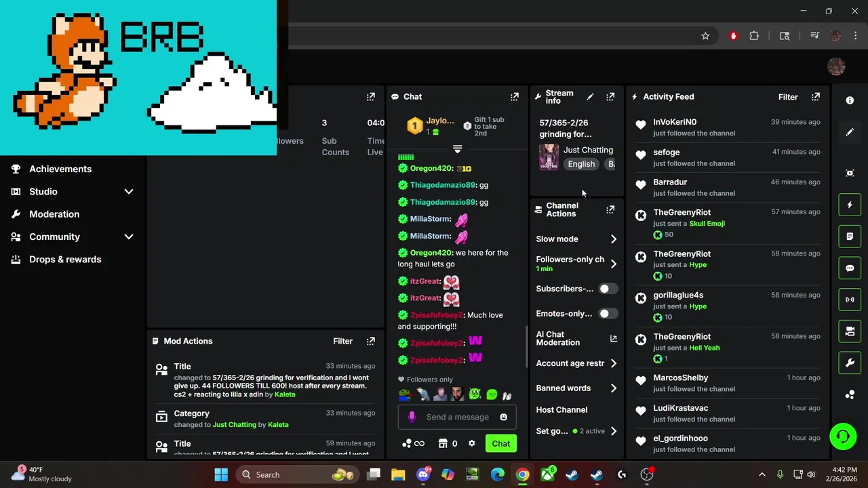868x488 pixels.
Task: Click the three-dots icon in right sidebar
Action: click(x=850, y=394)
